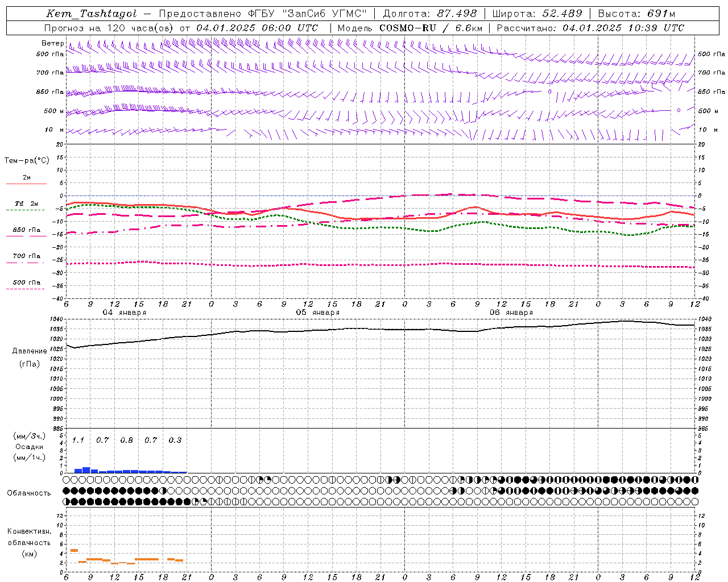Click the "Широта: 52.489" header value

tap(537, 14)
